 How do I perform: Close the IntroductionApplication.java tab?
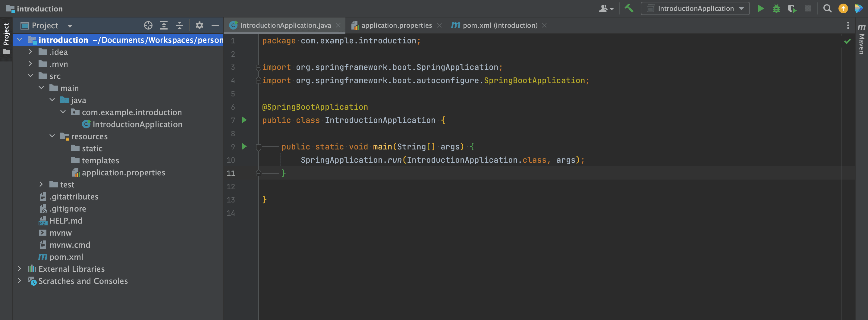[x=338, y=26]
